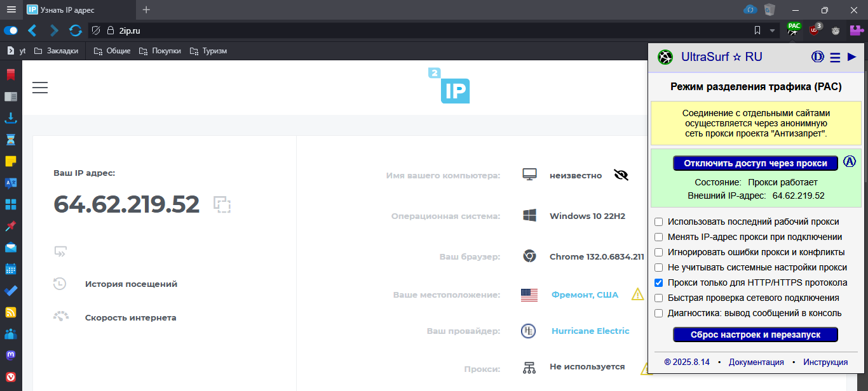Open the Vivaldi web panel icon
Viewport: 868px width, 391px height.
[x=11, y=377]
